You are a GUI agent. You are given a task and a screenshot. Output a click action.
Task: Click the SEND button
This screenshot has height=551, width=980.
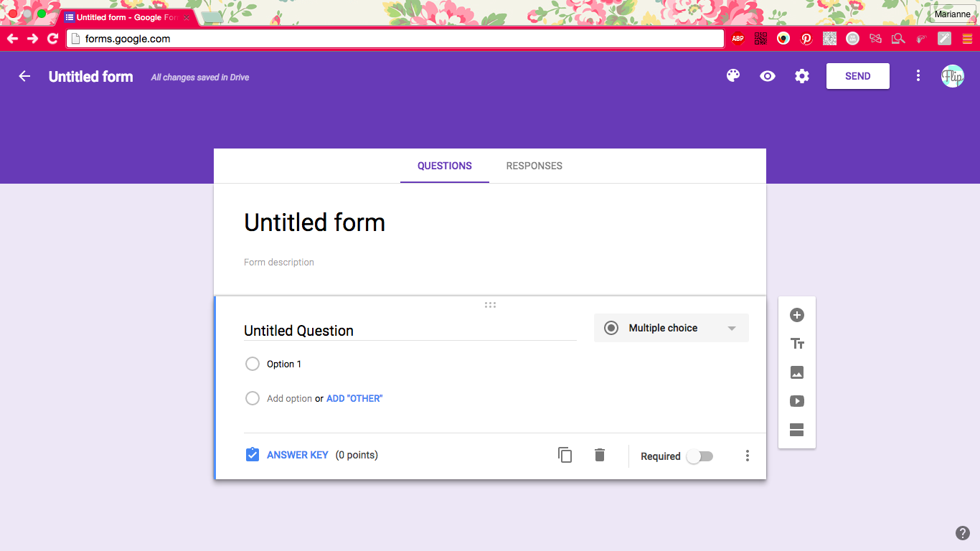(x=858, y=76)
